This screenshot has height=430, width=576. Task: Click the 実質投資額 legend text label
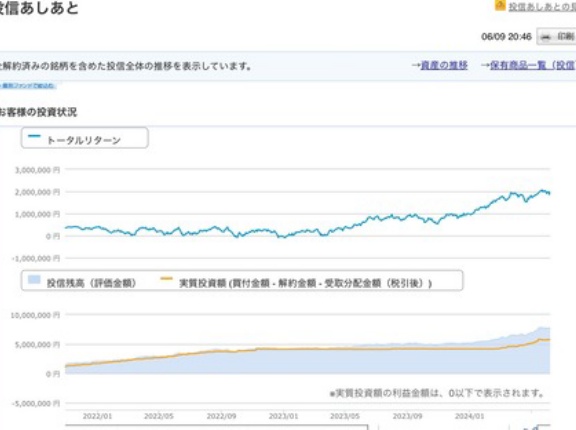pyautogui.click(x=305, y=283)
